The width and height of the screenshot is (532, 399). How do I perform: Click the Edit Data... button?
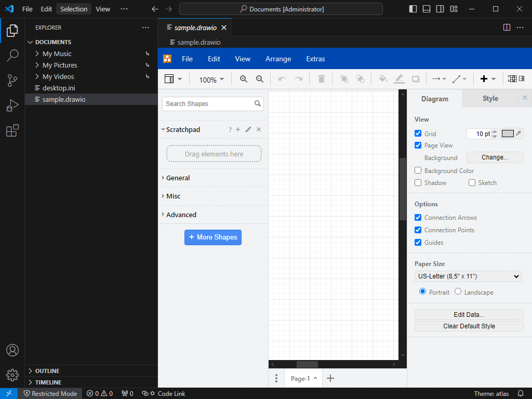click(469, 314)
